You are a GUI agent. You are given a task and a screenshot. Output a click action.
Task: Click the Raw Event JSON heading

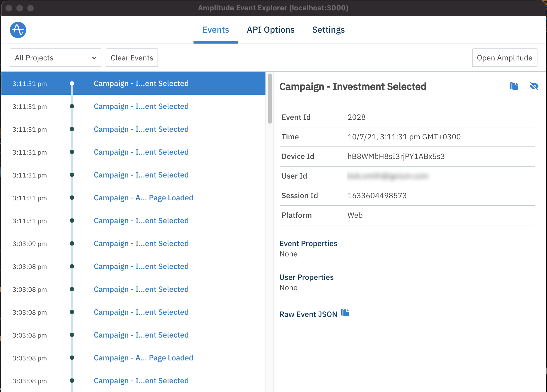click(x=308, y=314)
